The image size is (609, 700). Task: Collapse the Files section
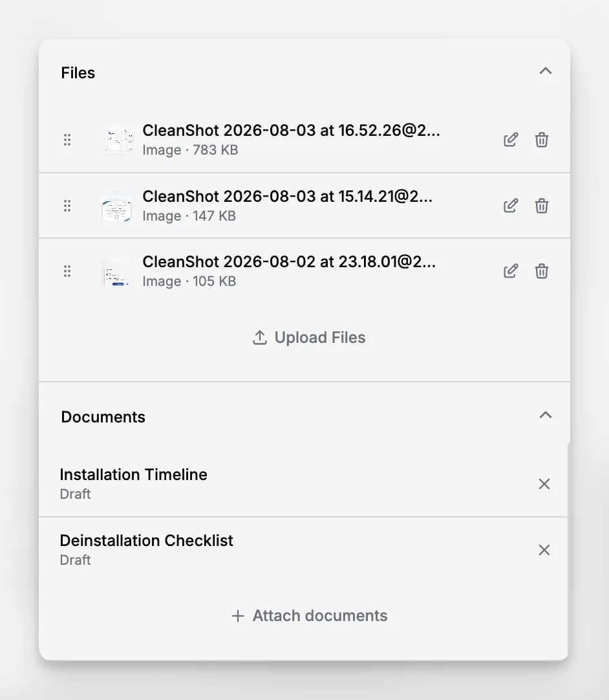pyautogui.click(x=545, y=71)
